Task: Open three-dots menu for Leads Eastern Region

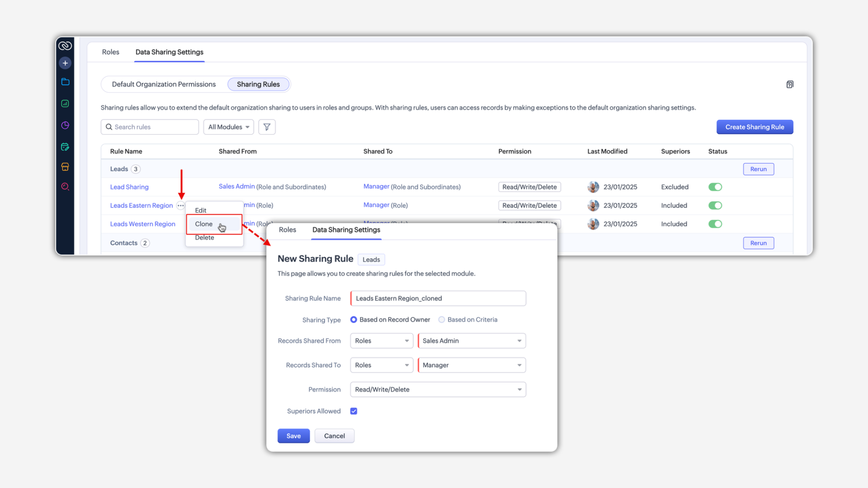Action: pos(180,206)
